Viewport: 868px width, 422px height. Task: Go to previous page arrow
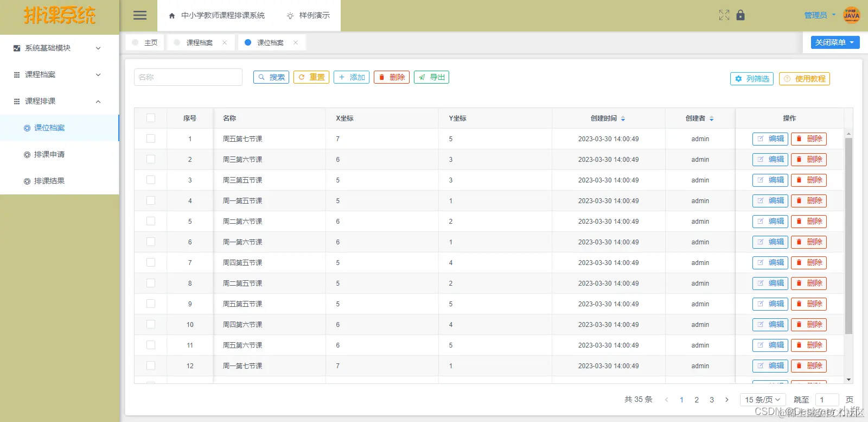tap(666, 400)
